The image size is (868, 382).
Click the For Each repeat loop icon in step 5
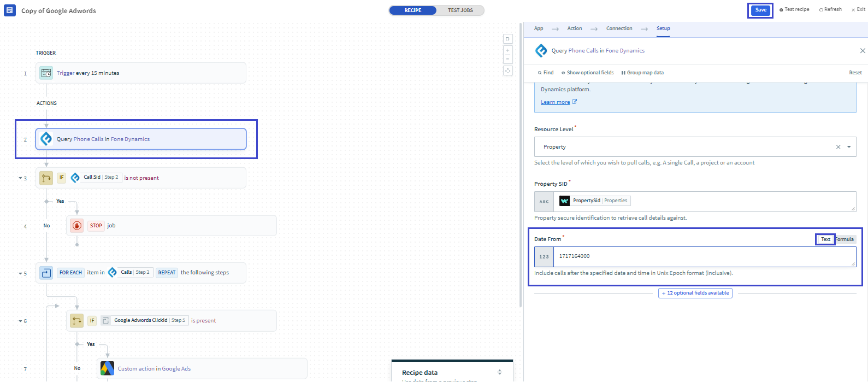(x=46, y=272)
